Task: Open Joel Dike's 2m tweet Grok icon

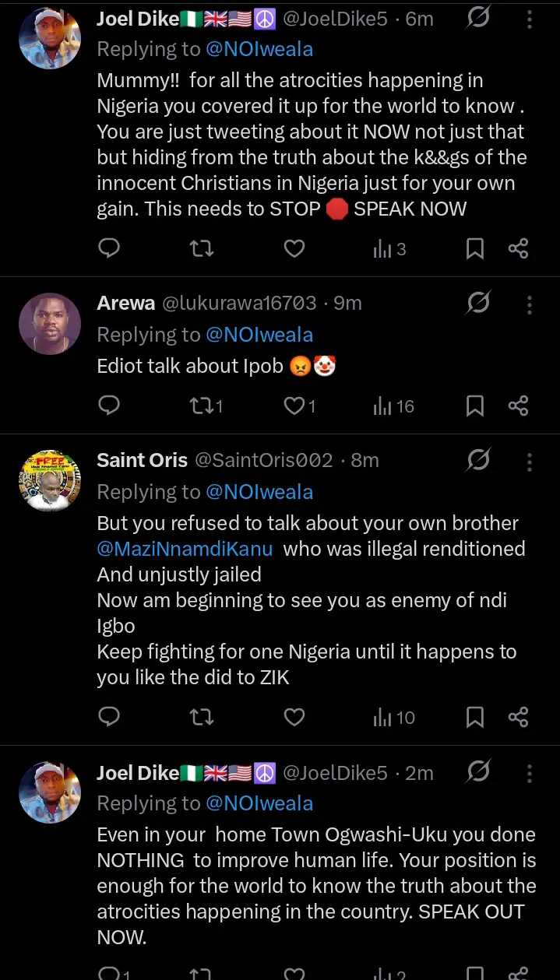Action: [x=478, y=772]
